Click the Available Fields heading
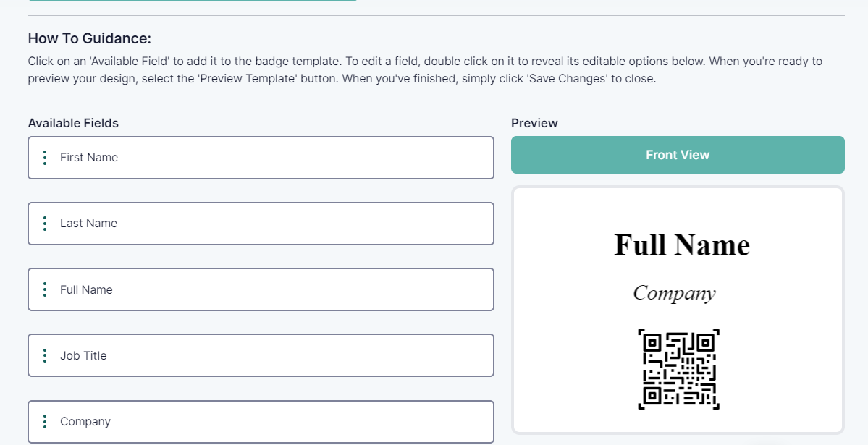Screen dimensions: 868x445 pos(73,123)
